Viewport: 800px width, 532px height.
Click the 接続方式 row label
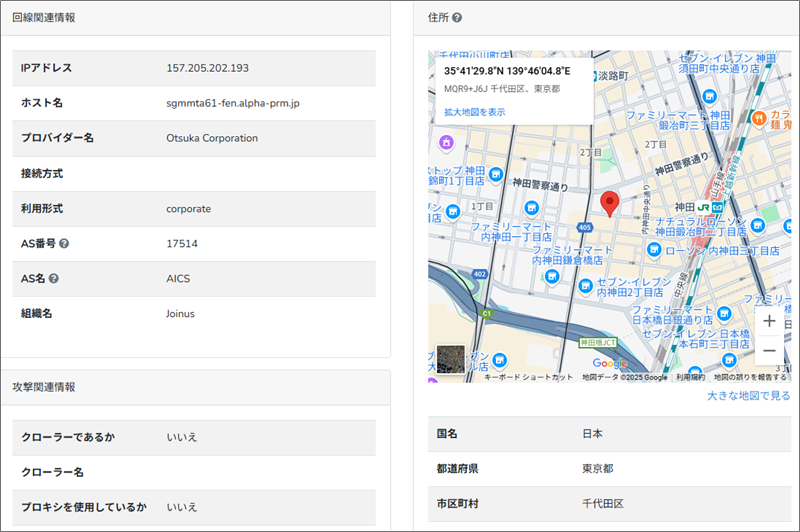(x=42, y=173)
